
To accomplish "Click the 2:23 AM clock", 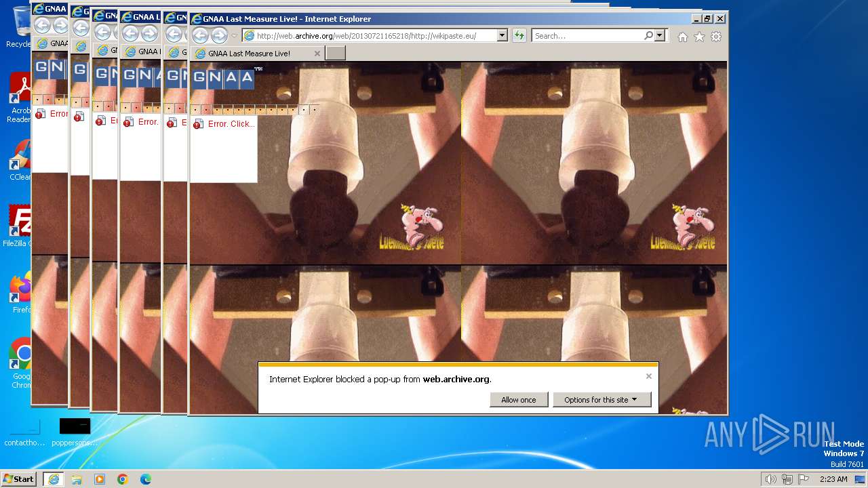I will click(833, 479).
